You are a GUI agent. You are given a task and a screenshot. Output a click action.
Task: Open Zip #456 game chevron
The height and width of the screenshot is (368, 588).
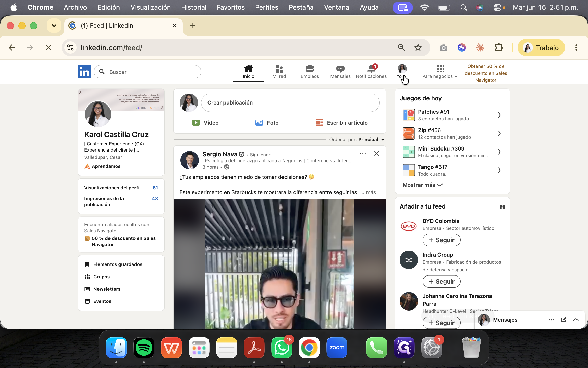(x=499, y=133)
